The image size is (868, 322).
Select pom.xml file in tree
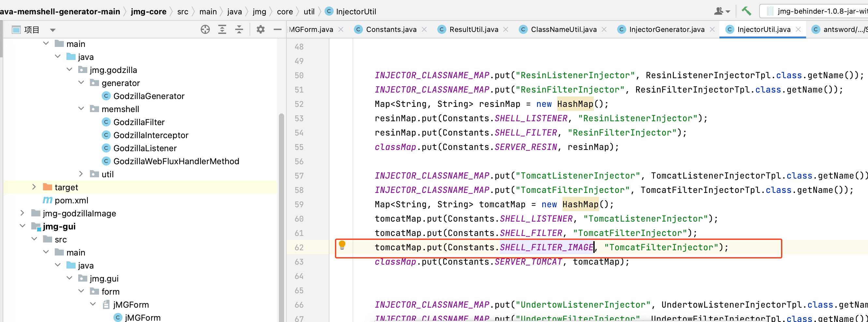(71, 200)
